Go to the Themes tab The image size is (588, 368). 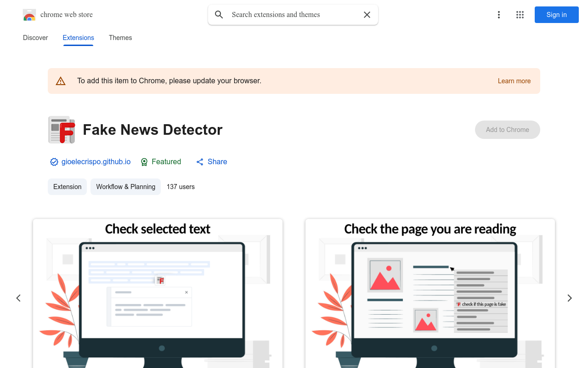pyautogui.click(x=120, y=38)
